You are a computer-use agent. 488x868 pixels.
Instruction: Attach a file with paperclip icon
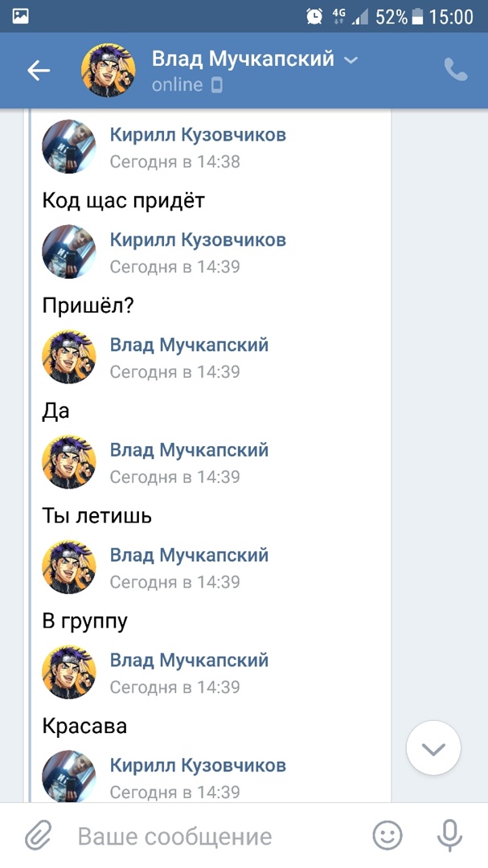pos(37,836)
